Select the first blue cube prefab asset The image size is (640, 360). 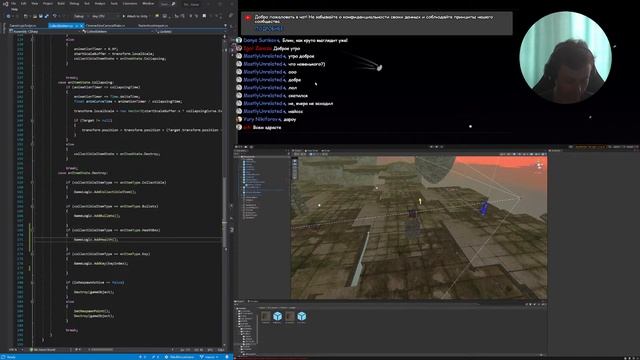pos(278,317)
